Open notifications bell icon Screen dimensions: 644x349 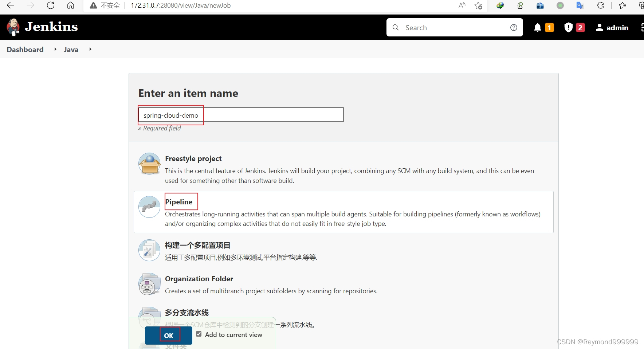pyautogui.click(x=537, y=27)
